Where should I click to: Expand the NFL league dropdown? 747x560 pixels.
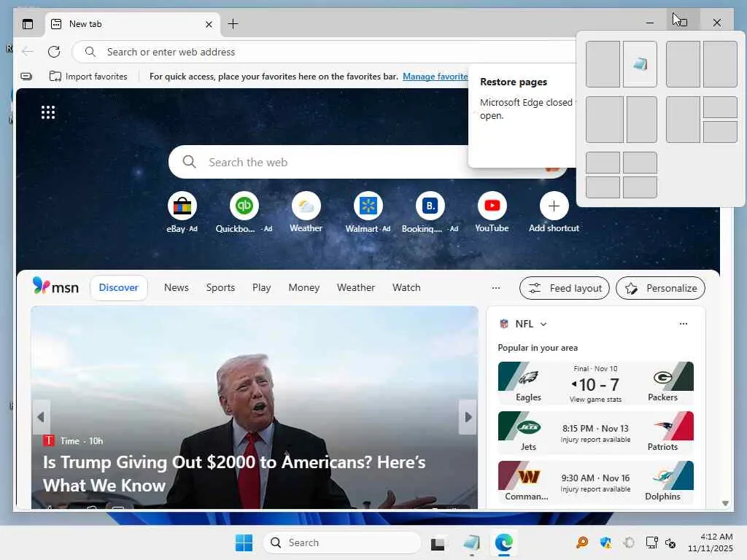coord(543,324)
